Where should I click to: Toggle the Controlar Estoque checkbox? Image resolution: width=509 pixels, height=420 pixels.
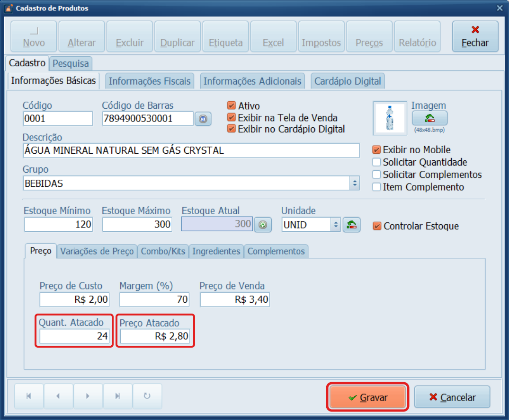point(377,226)
